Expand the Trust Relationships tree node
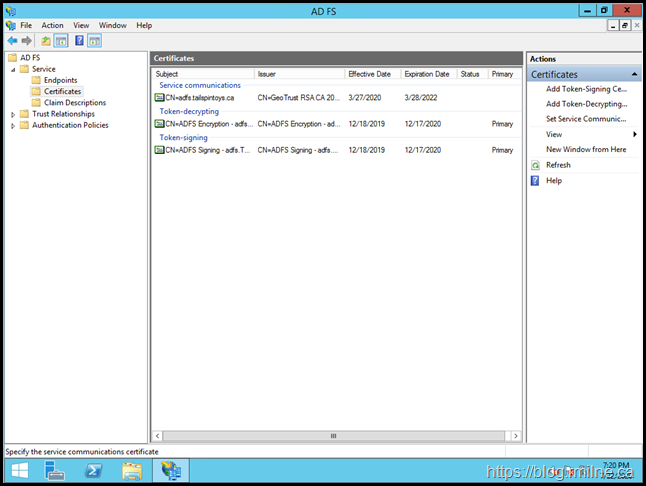Viewport: 646px width, 486px height. click(13, 114)
